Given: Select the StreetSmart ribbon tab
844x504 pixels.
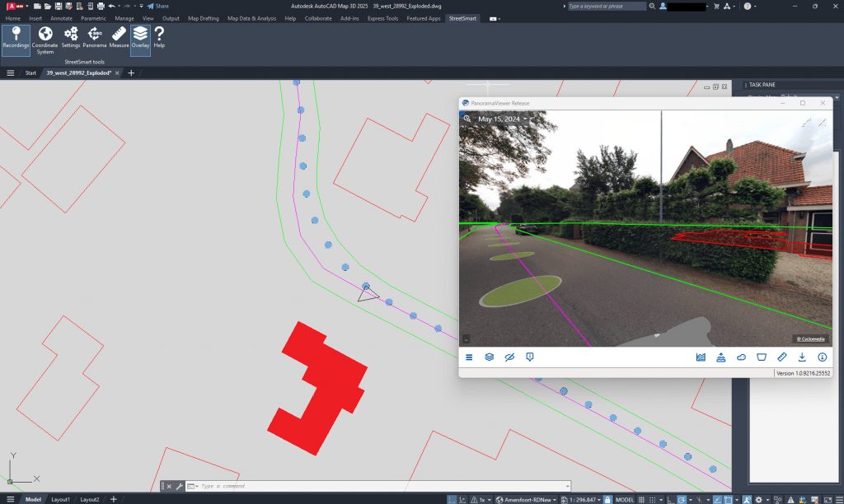Looking at the screenshot, I should pyautogui.click(x=462, y=18).
